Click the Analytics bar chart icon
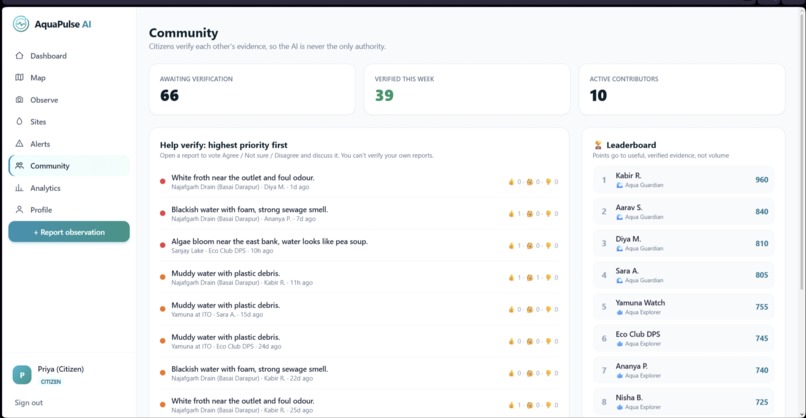Viewport: 806px width, 418px height. pyautogui.click(x=20, y=188)
